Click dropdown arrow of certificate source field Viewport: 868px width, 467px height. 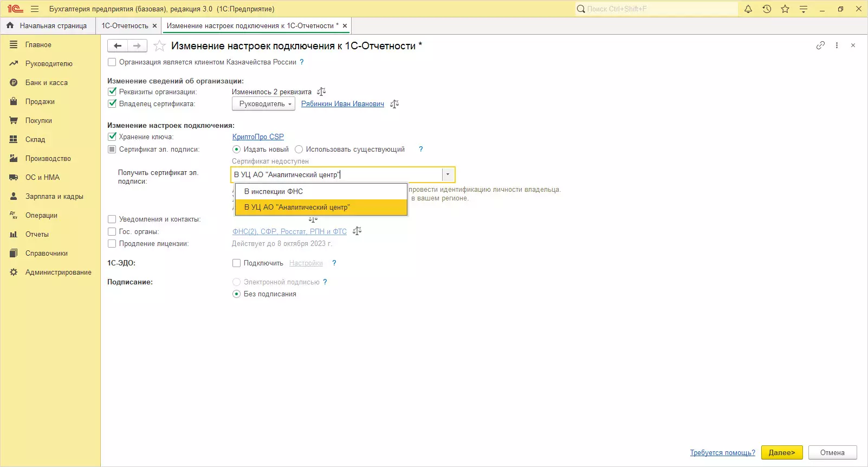pyautogui.click(x=448, y=174)
